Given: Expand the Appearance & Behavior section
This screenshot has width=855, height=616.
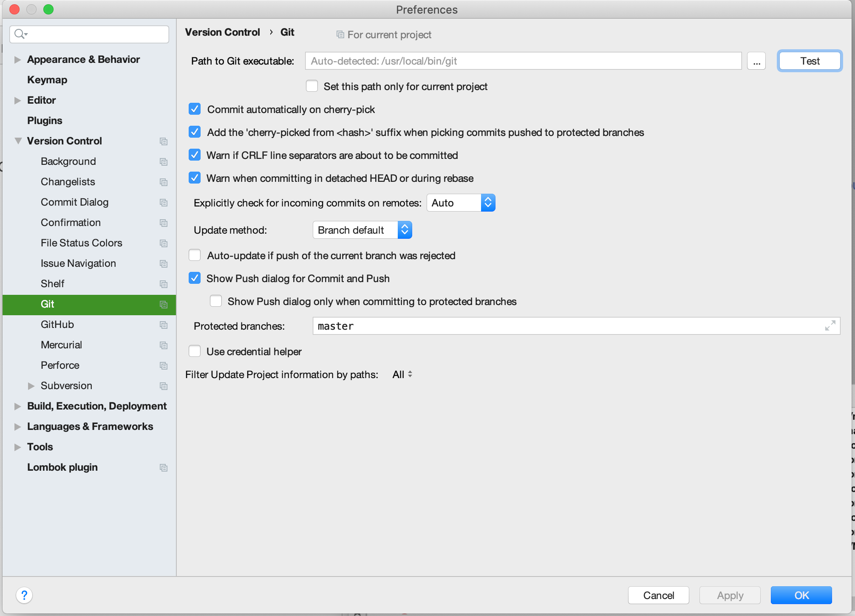Looking at the screenshot, I should (x=17, y=59).
